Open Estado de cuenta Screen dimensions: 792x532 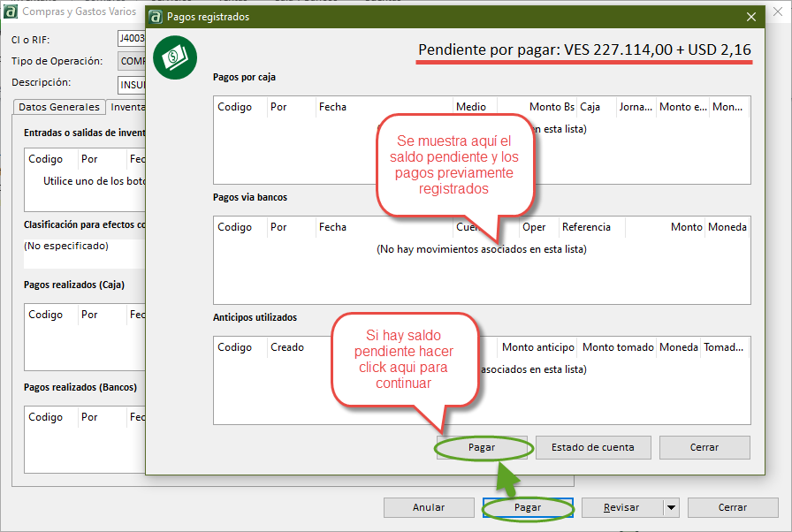coord(592,447)
